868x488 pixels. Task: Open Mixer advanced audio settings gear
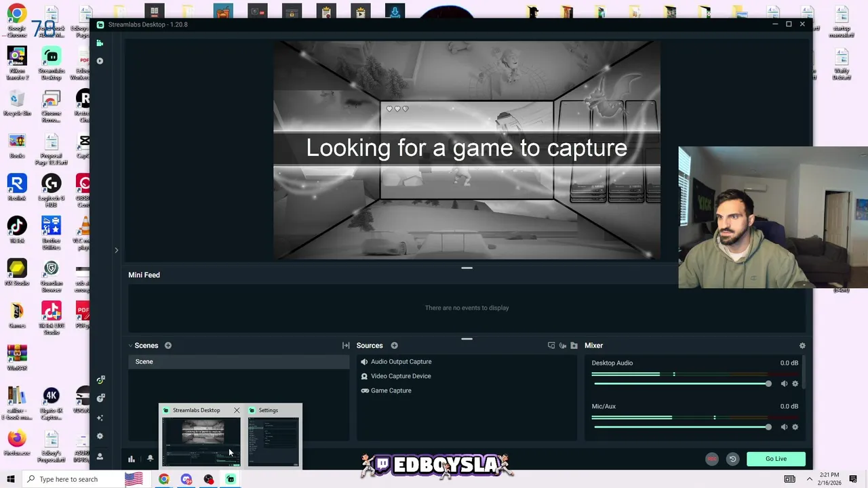coord(802,346)
